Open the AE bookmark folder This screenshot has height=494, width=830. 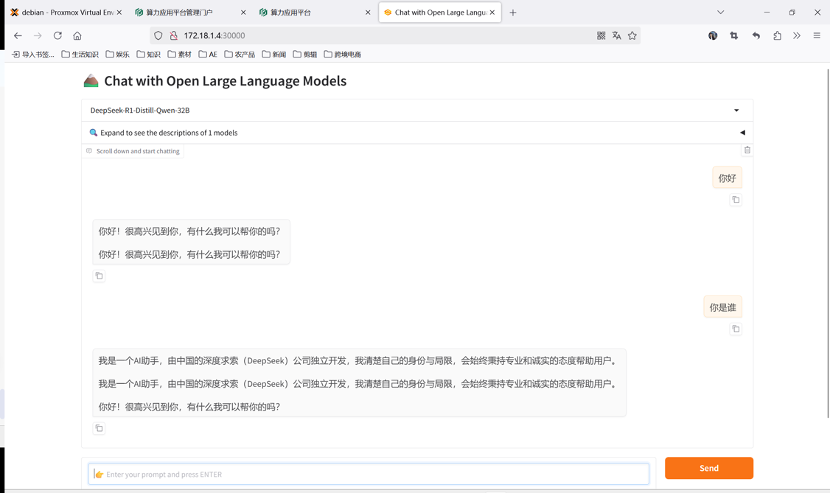pos(208,54)
